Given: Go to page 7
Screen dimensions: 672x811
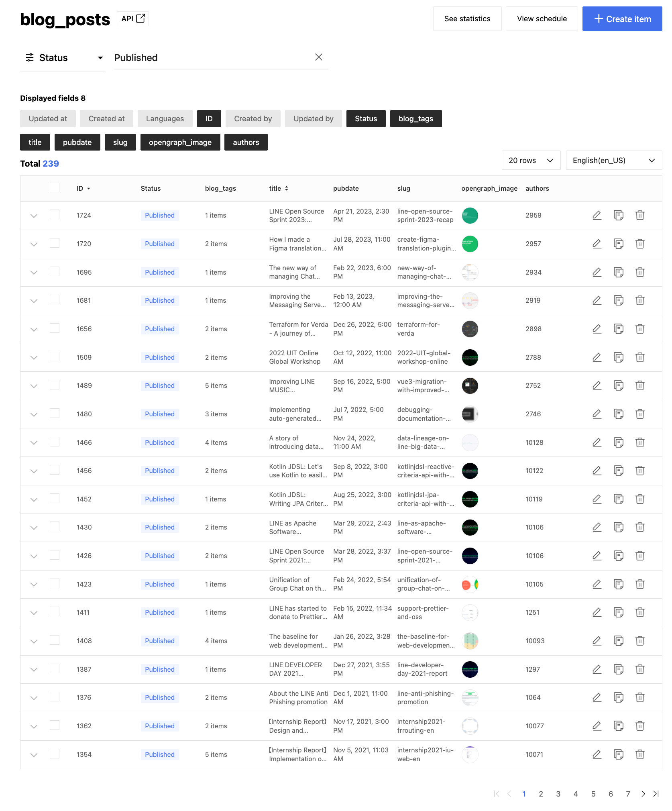Looking at the screenshot, I should pos(628,794).
